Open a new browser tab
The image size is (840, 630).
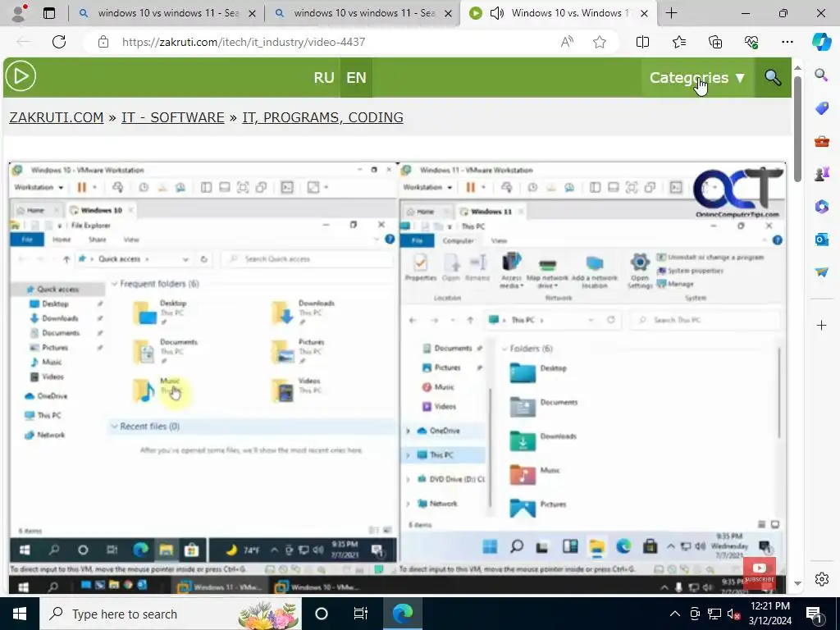click(x=671, y=13)
